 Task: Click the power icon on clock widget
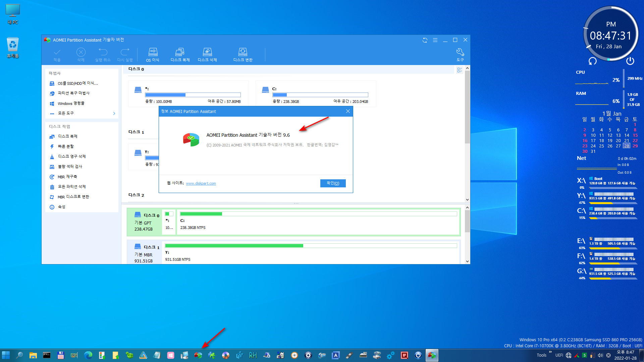630,61
